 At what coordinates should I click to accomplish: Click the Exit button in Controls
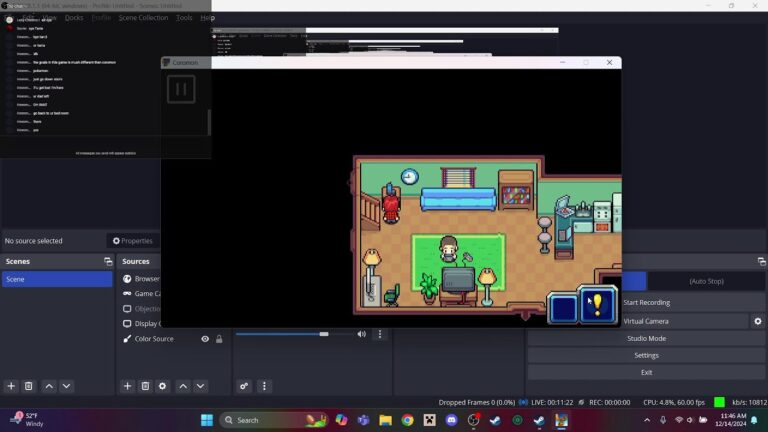pyautogui.click(x=647, y=372)
